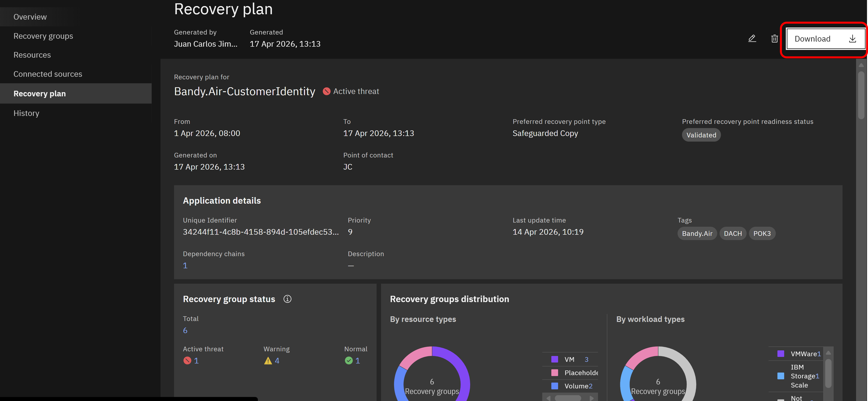The height and width of the screenshot is (401, 868).
Task: Click the purple VM legend swatch
Action: click(x=555, y=359)
